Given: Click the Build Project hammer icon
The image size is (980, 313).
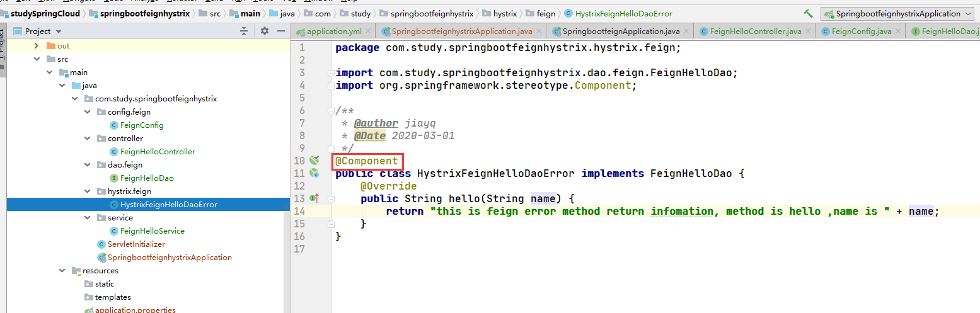Looking at the screenshot, I should pyautogui.click(x=808, y=13).
